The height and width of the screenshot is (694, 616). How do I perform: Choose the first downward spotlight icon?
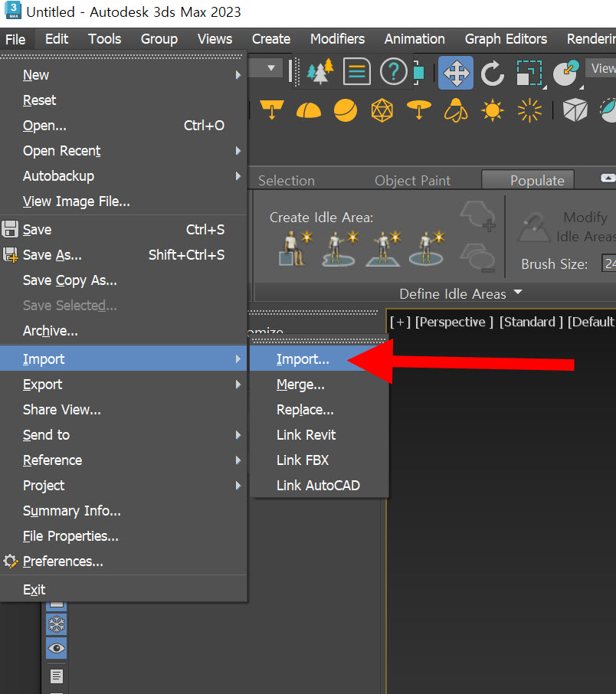[272, 110]
